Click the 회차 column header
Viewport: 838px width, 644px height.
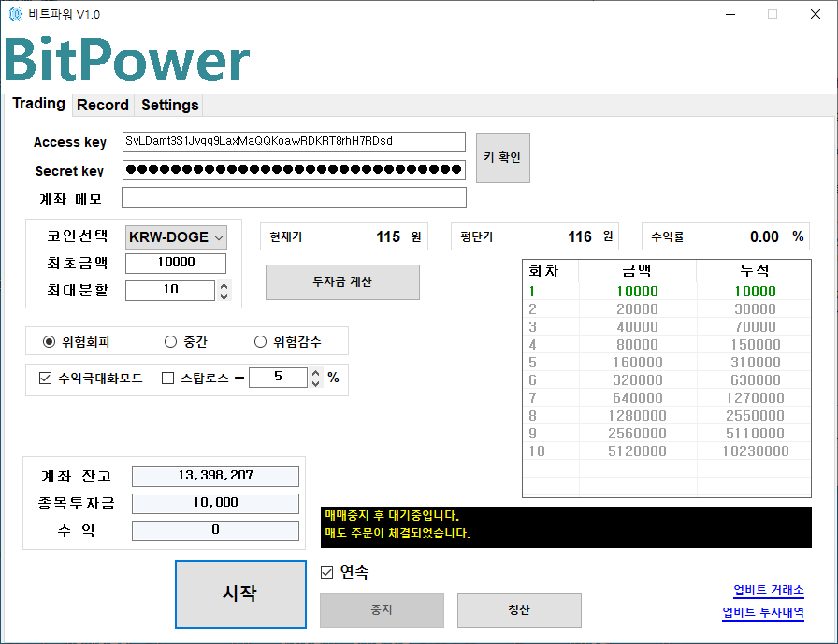click(x=551, y=271)
